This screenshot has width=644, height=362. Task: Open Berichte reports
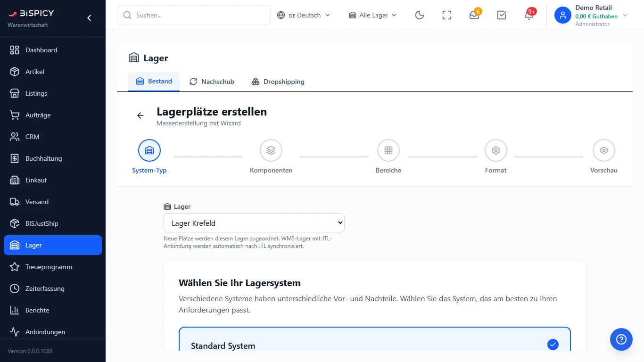53,310
